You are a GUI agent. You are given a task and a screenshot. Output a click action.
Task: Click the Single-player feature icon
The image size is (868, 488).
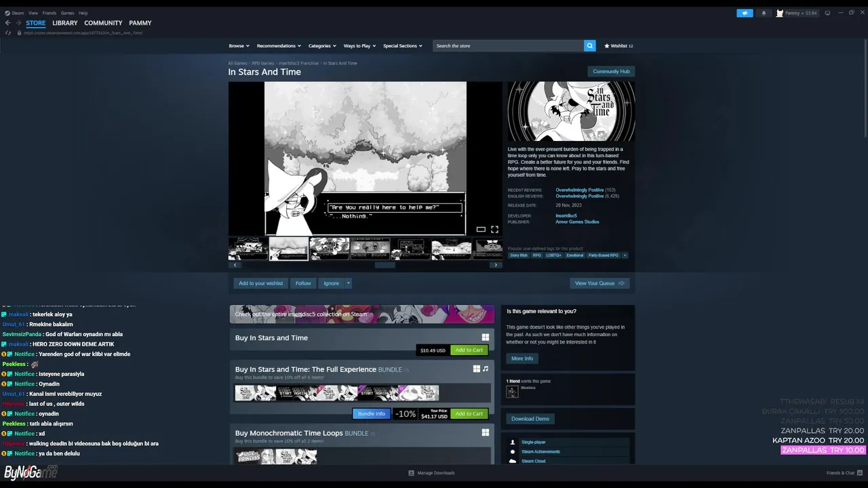tap(513, 442)
